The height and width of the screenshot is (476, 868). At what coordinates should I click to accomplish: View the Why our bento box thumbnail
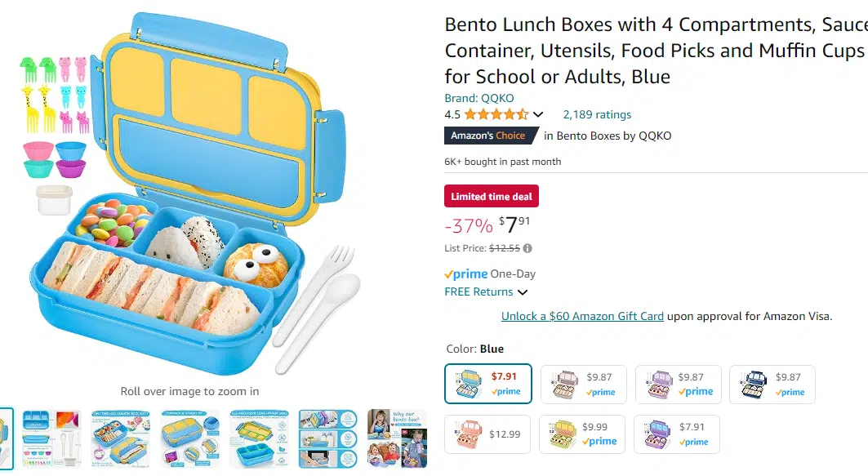point(398,439)
